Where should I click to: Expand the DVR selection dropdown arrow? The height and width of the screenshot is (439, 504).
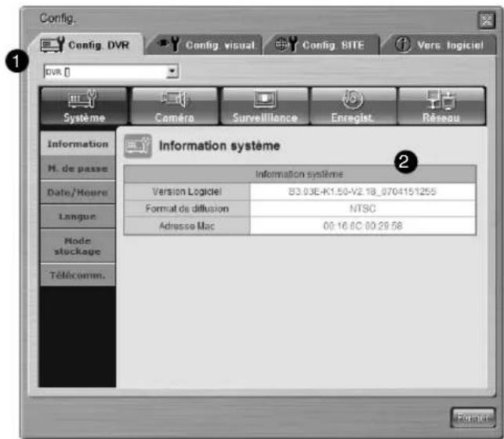[172, 71]
